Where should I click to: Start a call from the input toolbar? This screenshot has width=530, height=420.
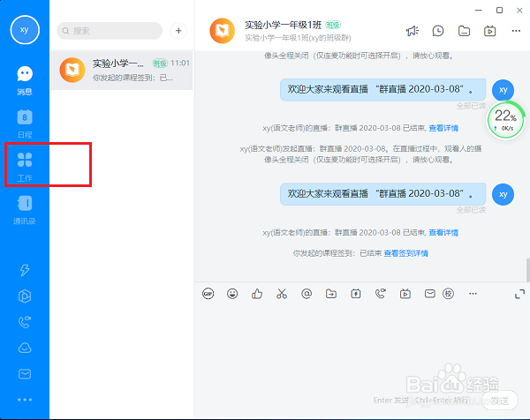[x=380, y=294]
